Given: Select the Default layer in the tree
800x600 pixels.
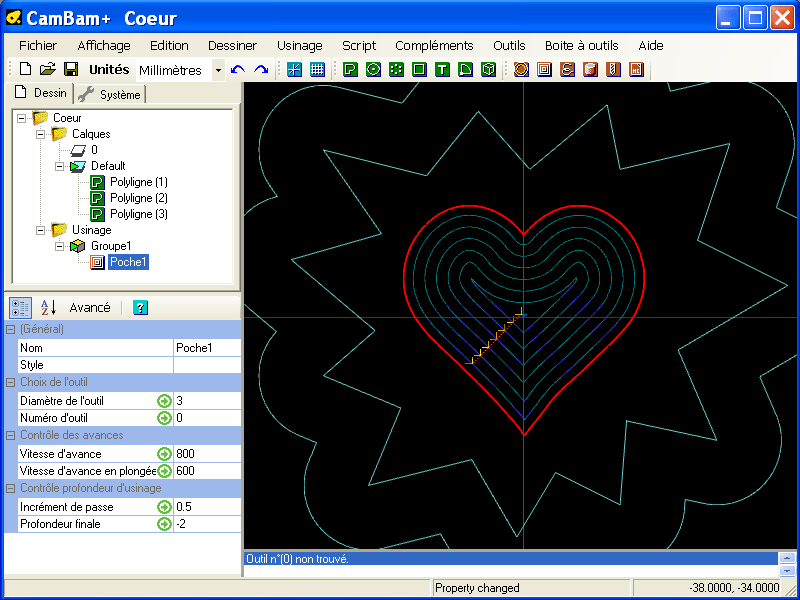Looking at the screenshot, I should 108,166.
